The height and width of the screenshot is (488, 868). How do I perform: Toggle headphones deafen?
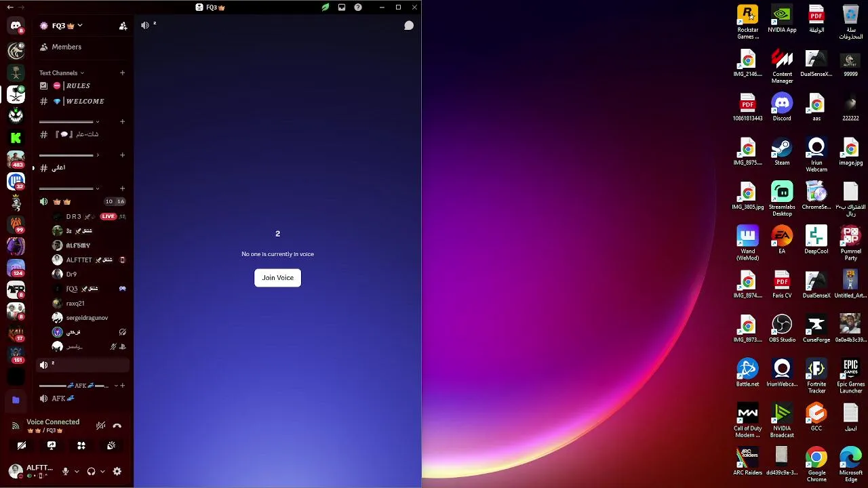point(92,471)
